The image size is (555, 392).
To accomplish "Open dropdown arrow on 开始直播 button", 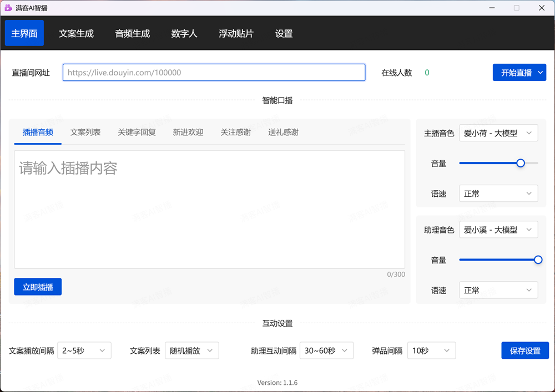I will coord(539,73).
